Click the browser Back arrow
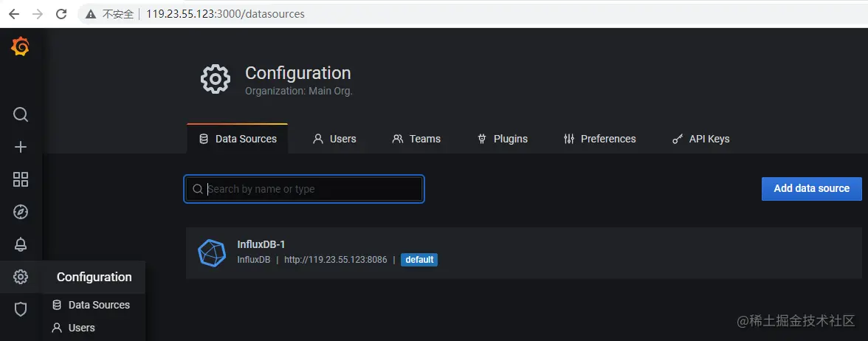This screenshot has height=341, width=868. pos(14,14)
